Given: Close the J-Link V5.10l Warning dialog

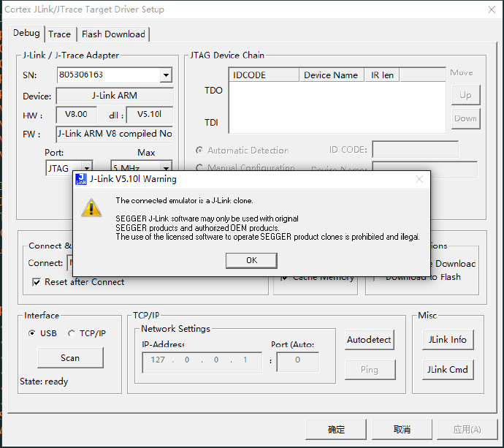Looking at the screenshot, I should [x=419, y=179].
